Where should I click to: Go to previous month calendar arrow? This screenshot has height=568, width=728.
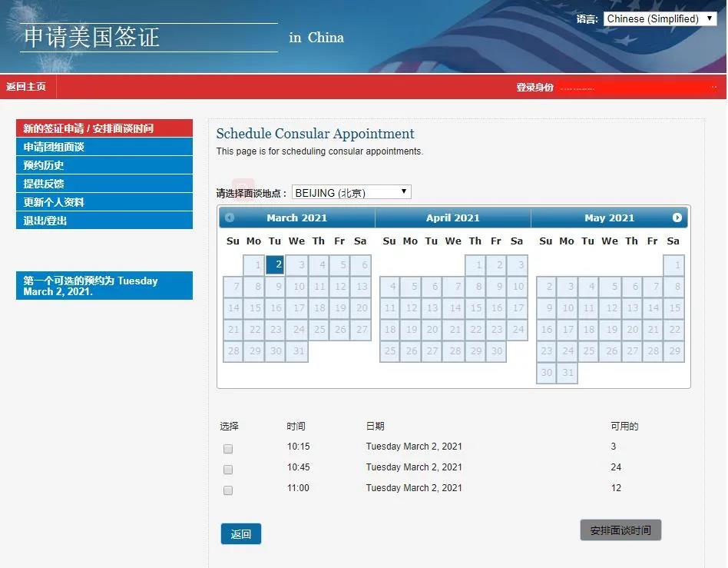click(230, 218)
